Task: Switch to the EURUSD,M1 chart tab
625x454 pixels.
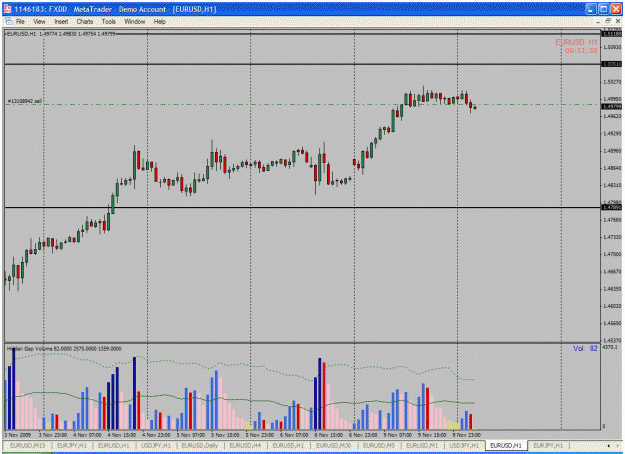Action: click(x=422, y=445)
